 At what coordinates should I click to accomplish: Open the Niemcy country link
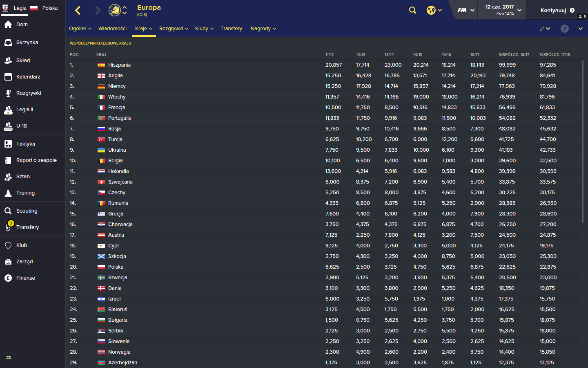coord(117,86)
